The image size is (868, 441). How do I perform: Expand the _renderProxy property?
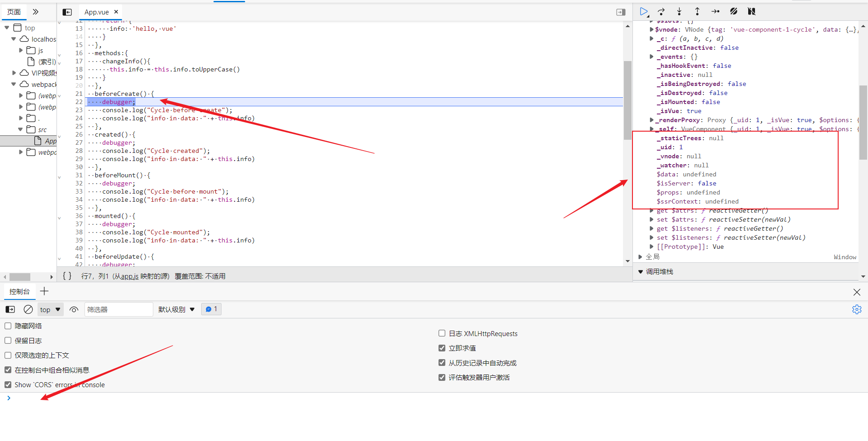tap(651, 120)
